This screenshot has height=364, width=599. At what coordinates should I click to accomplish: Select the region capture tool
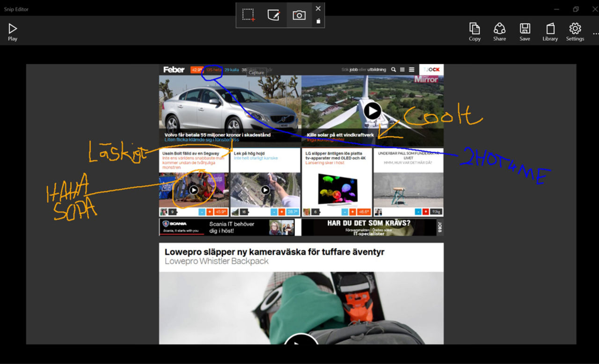tap(248, 15)
